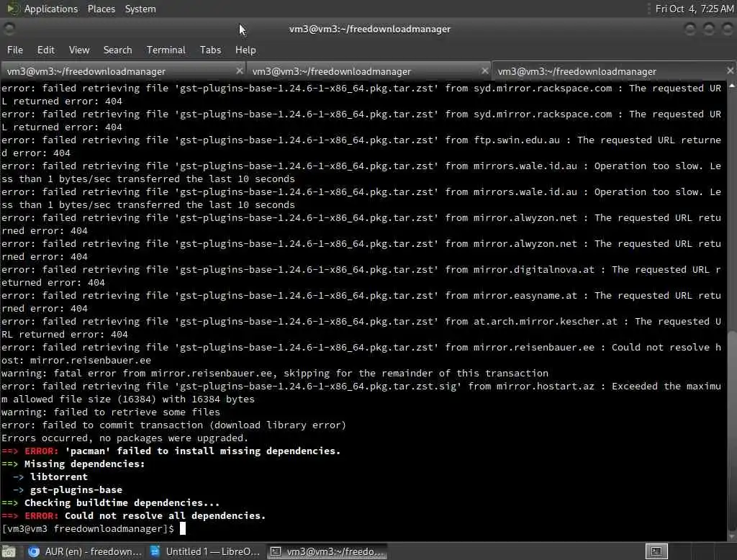The height and width of the screenshot is (560, 737).
Task: Switch to Untitled 1 LibreOffice taskbar item
Action: tap(207, 551)
